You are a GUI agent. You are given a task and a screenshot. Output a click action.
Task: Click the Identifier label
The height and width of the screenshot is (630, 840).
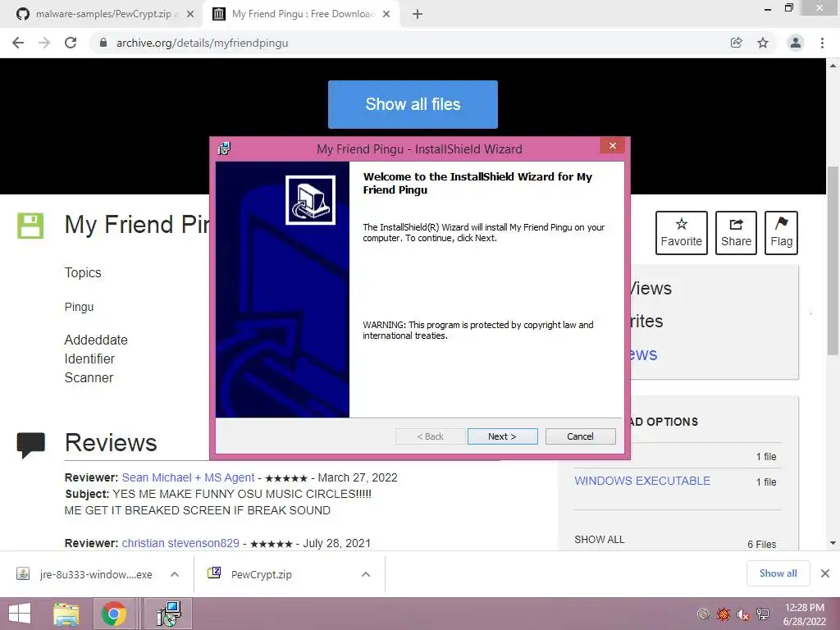pyautogui.click(x=89, y=358)
